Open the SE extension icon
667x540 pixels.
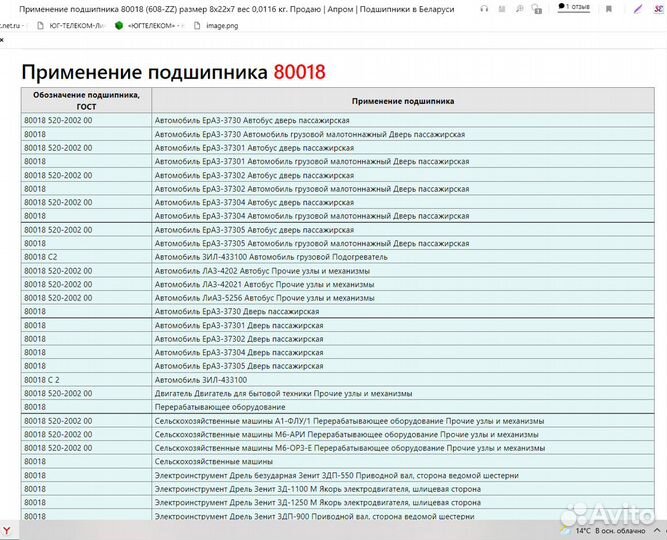pyautogui.click(x=658, y=9)
